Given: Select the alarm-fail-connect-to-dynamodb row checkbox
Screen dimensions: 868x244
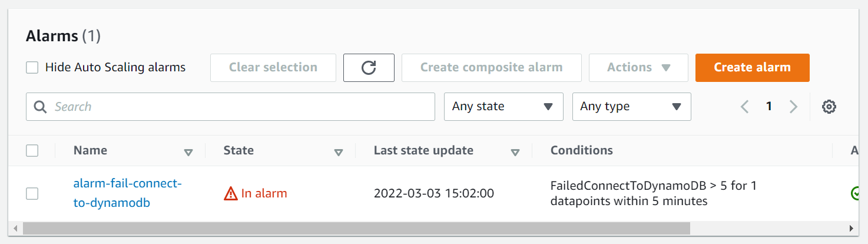Looking at the screenshot, I should click(32, 193).
